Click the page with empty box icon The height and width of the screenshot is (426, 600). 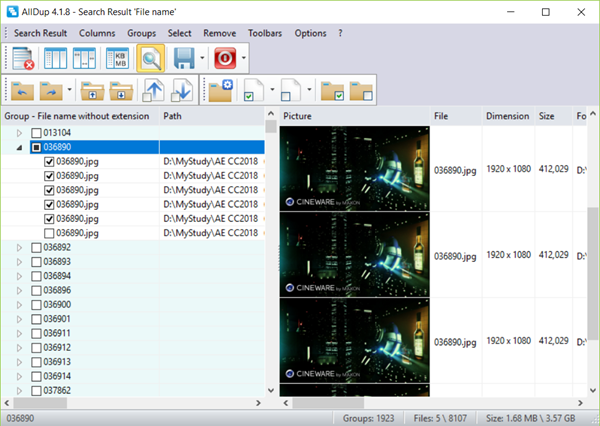click(x=290, y=90)
